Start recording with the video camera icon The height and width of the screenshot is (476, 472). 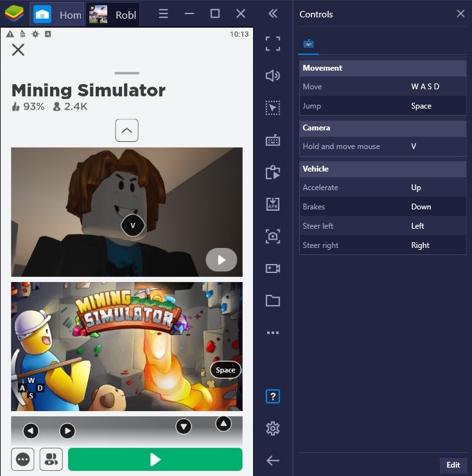pyautogui.click(x=273, y=269)
